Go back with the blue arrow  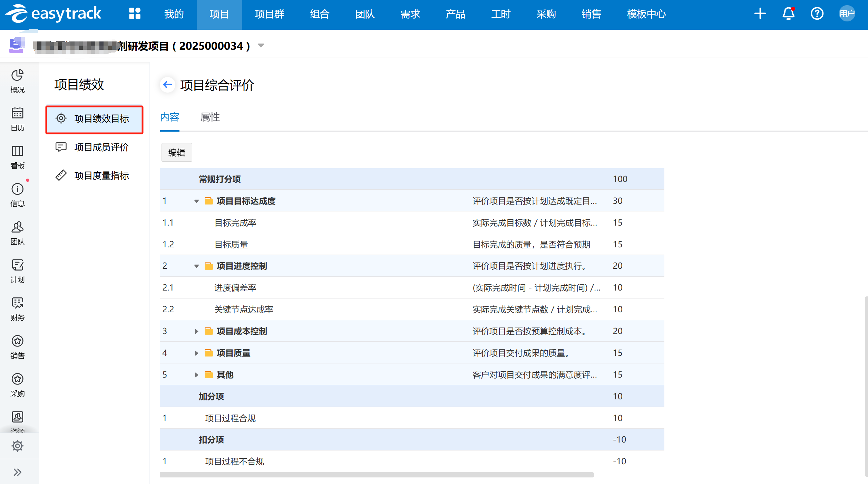pos(168,85)
